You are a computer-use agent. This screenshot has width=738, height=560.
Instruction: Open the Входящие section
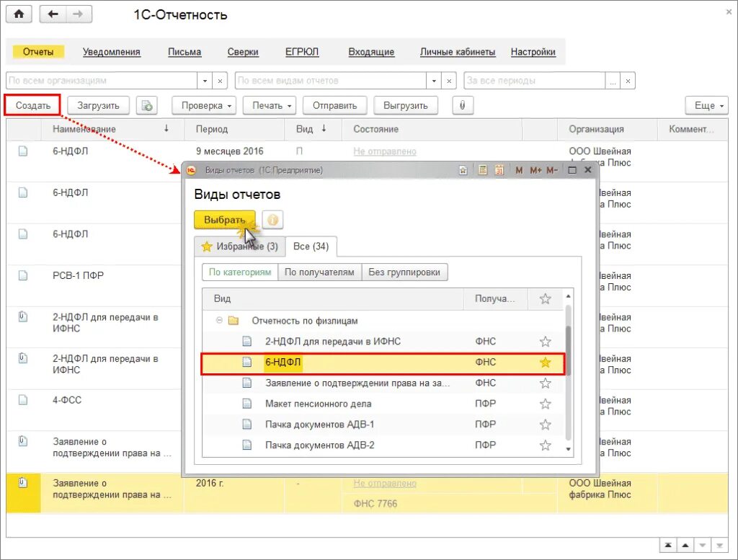click(371, 52)
